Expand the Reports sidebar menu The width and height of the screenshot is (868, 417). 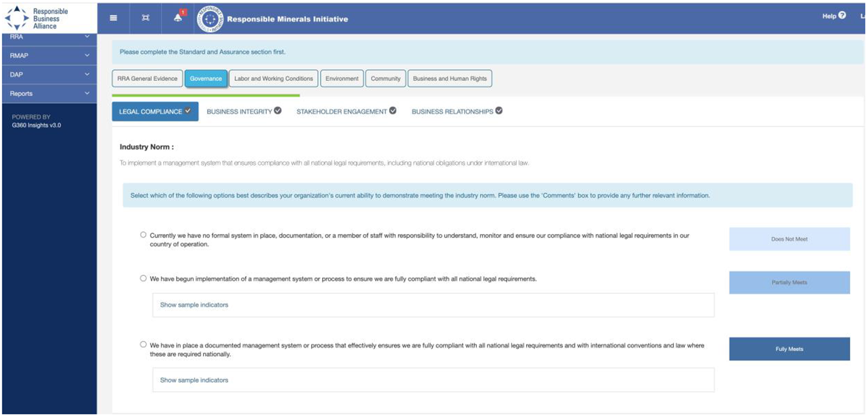[x=49, y=94]
